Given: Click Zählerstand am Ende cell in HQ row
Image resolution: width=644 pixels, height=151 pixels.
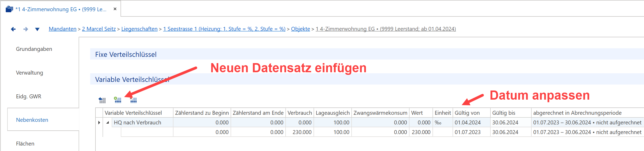Looking at the screenshot, I should pyautogui.click(x=258, y=122).
